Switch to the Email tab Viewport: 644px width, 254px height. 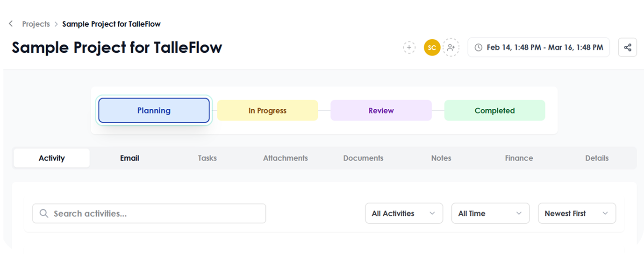pyautogui.click(x=129, y=158)
